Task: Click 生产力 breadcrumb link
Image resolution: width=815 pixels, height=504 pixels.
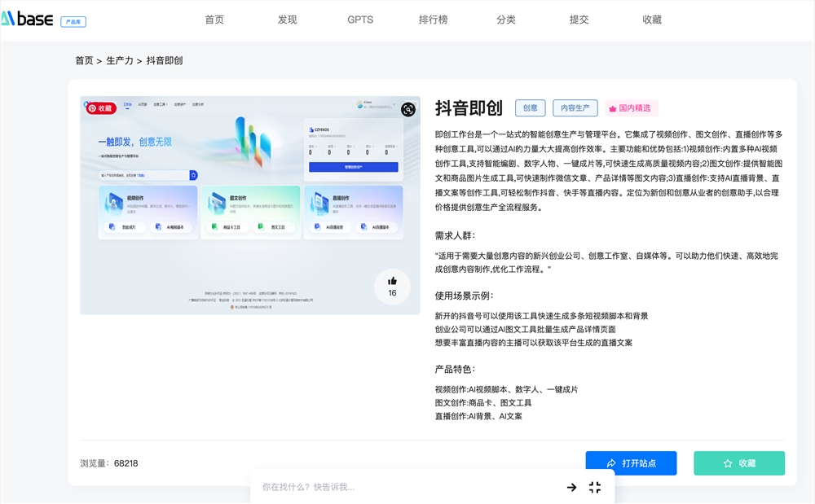Action: (120, 61)
